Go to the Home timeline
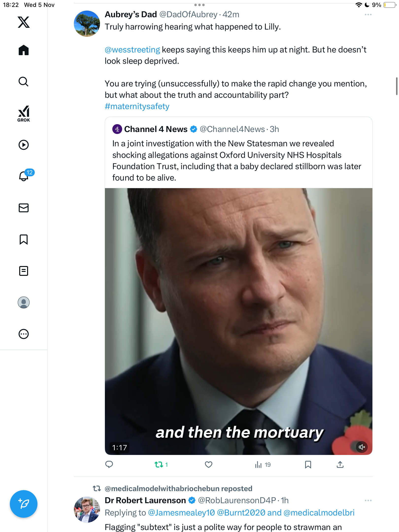399x532 pixels. pyautogui.click(x=24, y=50)
